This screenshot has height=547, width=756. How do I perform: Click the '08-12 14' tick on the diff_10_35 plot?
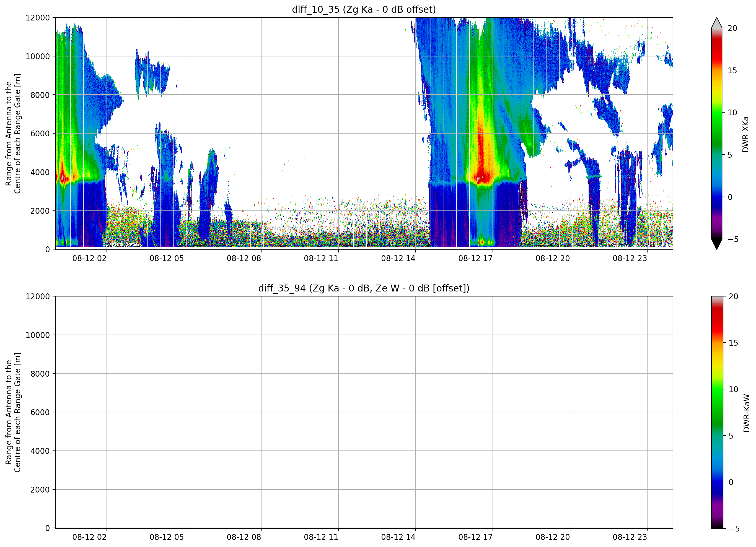(398, 259)
